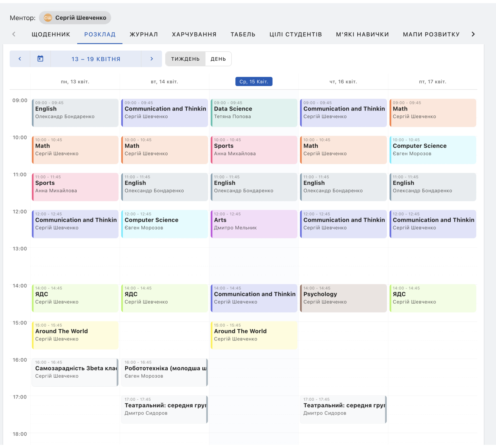The image size is (496, 448).
Task: Open Tuesday 12:00 Computer Science lesson
Action: [x=164, y=224]
